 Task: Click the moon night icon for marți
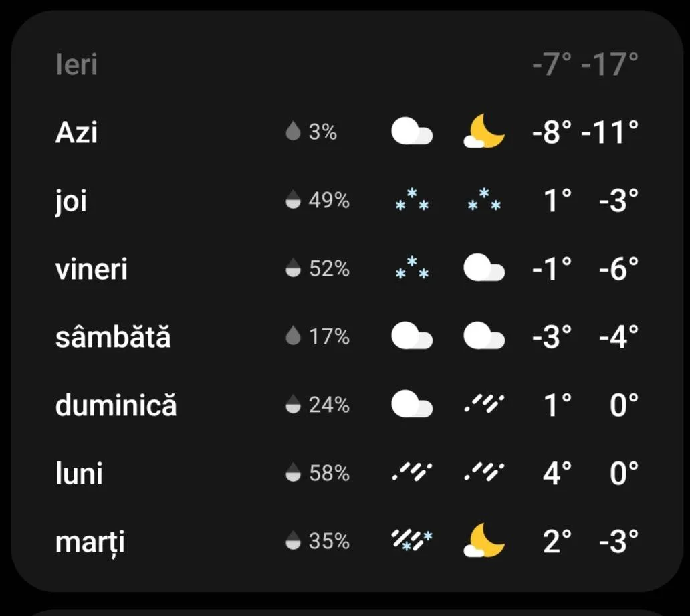point(484,540)
